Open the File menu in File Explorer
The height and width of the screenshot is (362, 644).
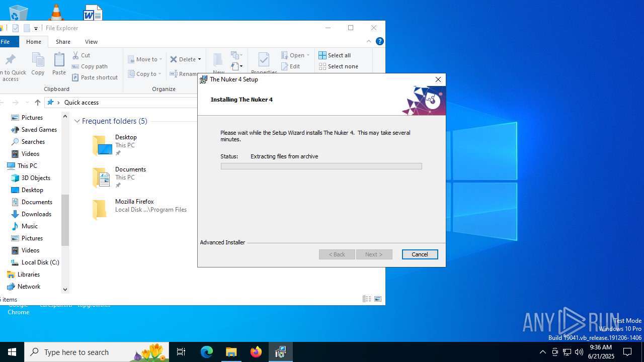(x=6, y=42)
